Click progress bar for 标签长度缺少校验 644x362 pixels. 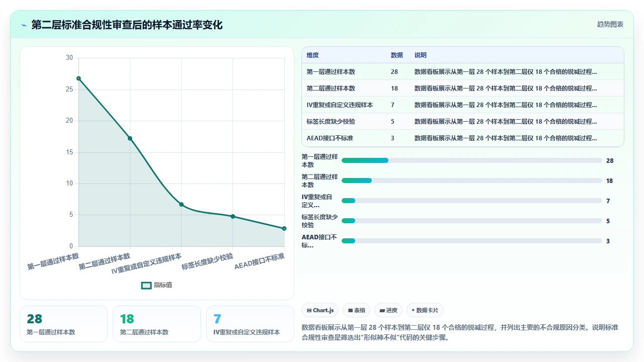pyautogui.click(x=472, y=221)
